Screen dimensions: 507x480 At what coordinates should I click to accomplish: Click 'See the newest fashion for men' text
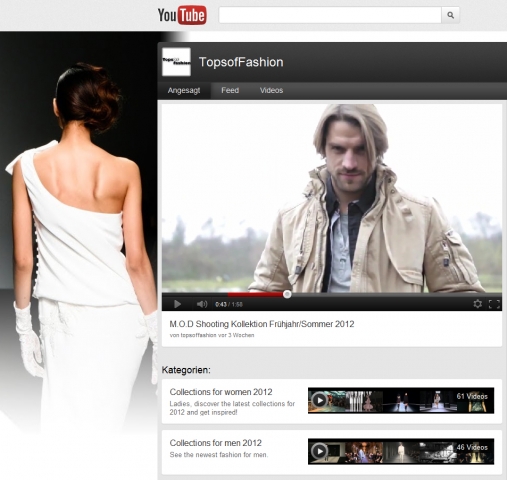pyautogui.click(x=219, y=455)
